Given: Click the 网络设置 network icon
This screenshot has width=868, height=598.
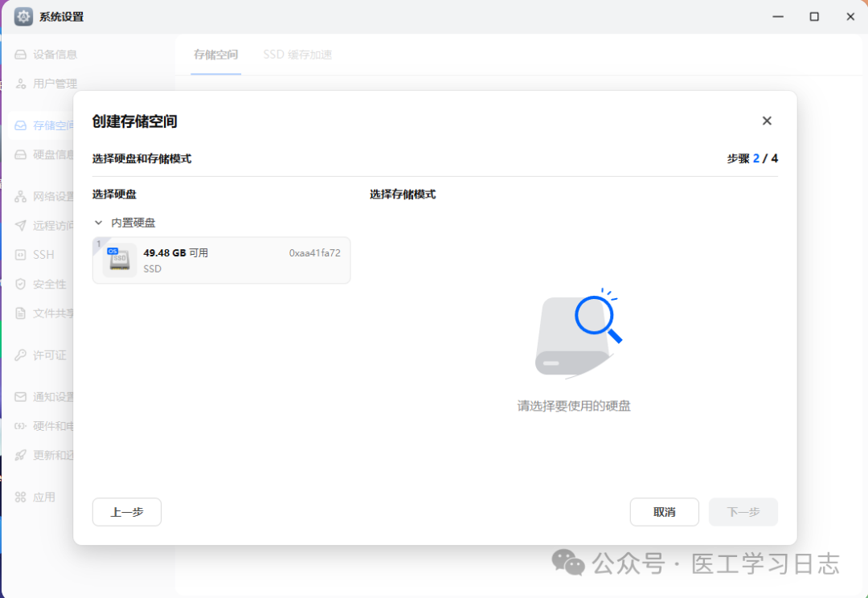Looking at the screenshot, I should (20, 196).
